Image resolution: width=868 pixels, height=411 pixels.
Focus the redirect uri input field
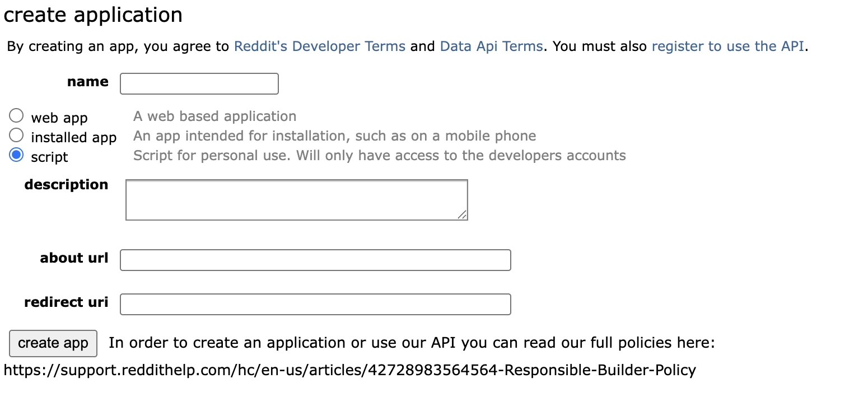pyautogui.click(x=315, y=305)
